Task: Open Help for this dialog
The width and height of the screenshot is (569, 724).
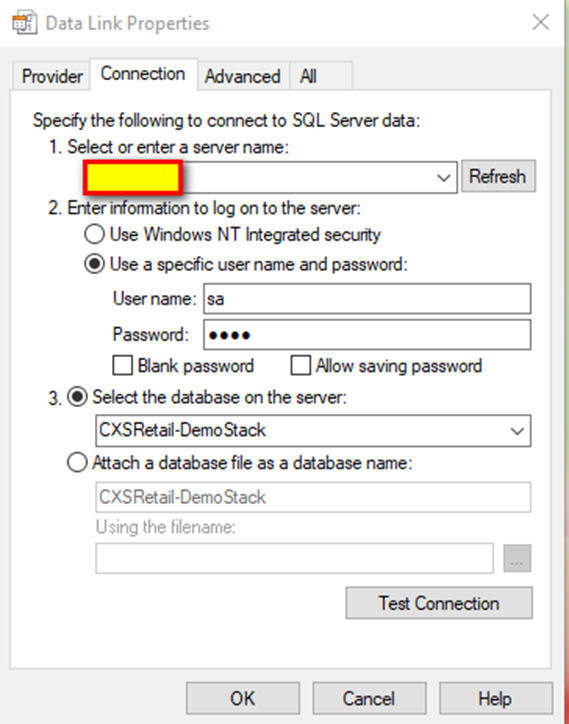Action: [x=496, y=699]
